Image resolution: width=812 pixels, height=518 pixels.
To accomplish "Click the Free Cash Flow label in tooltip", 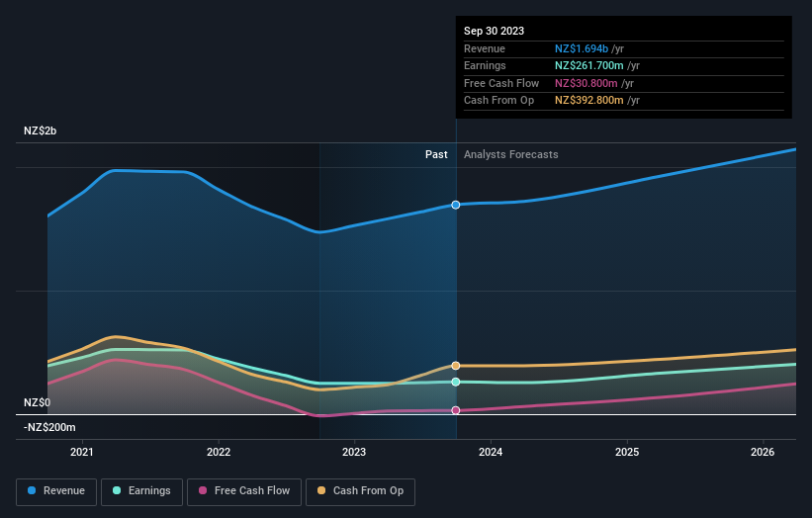I will (501, 83).
